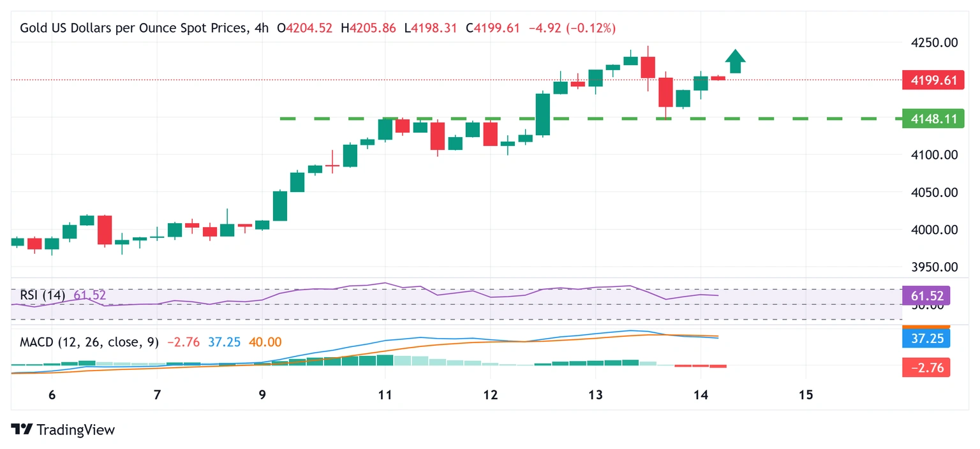Viewport: 980px width, 449px height.
Task: Click date label 6 on time axis
Action: pos(52,395)
